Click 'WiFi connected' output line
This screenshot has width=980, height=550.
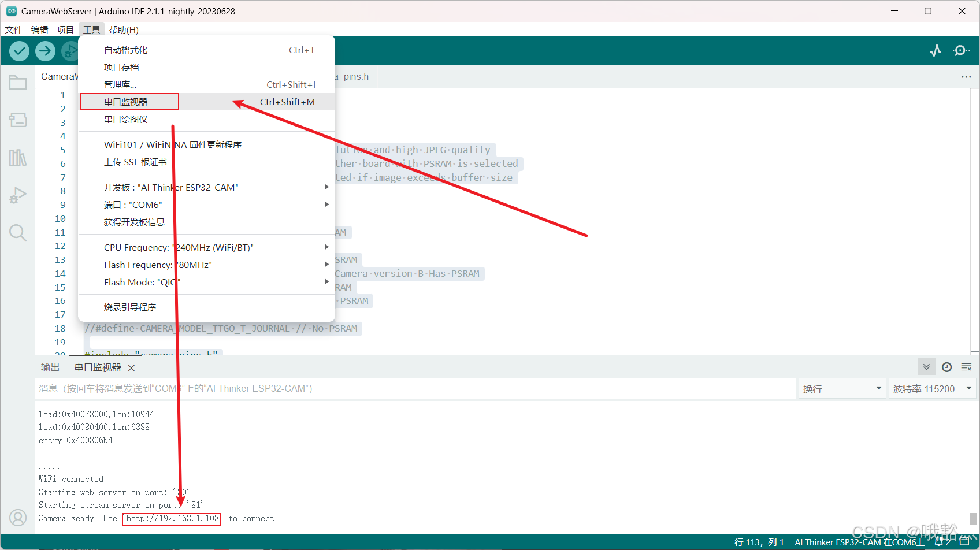(x=71, y=479)
